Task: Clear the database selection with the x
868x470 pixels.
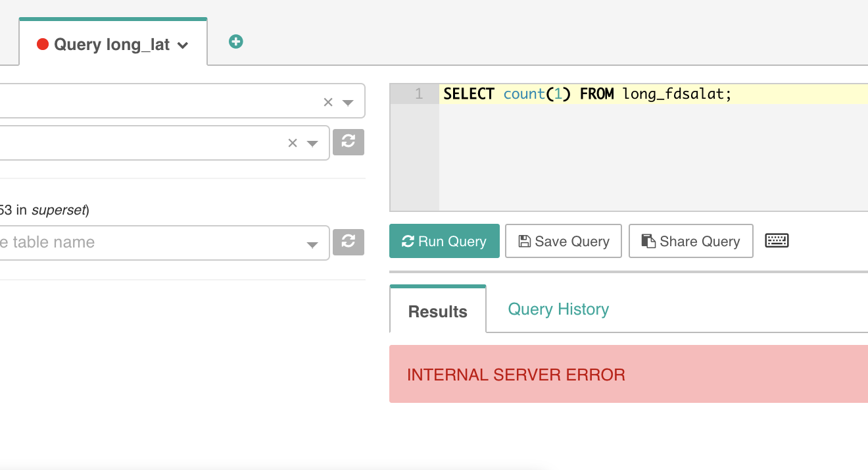Action: click(327, 101)
